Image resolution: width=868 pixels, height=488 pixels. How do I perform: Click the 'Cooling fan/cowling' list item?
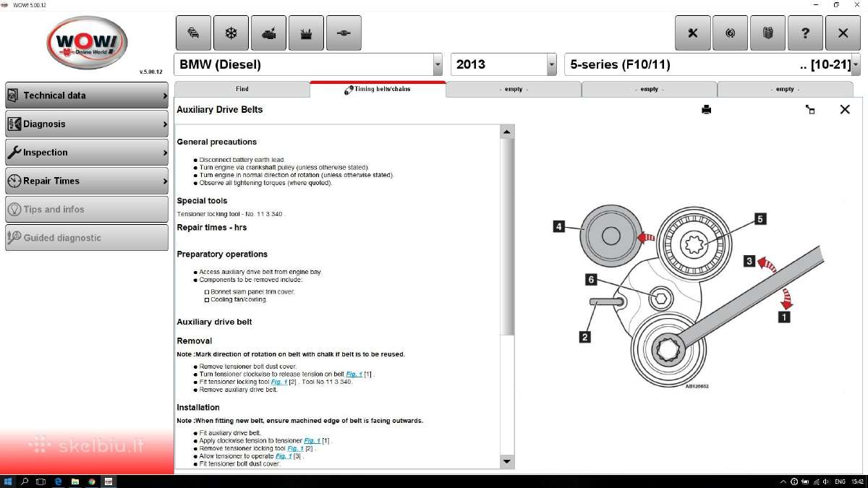[239, 299]
